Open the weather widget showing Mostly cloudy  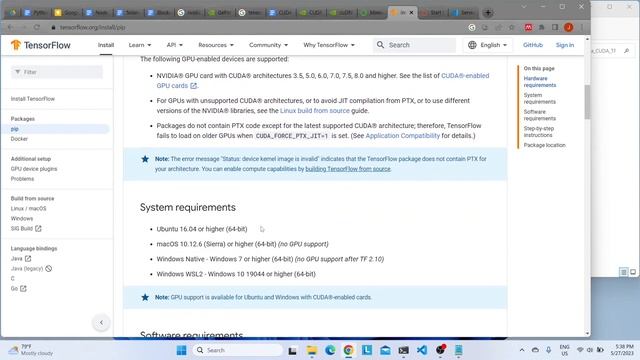pos(31,350)
